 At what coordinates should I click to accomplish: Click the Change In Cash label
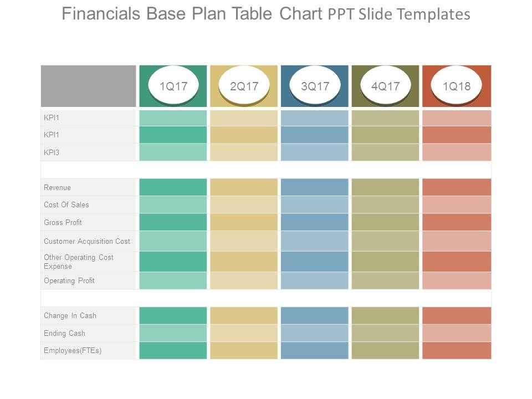coord(70,316)
